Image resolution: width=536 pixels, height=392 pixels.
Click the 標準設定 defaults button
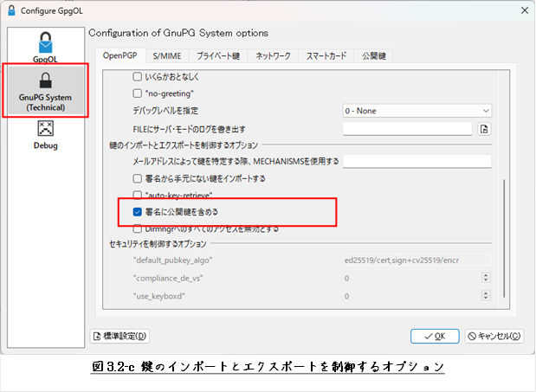coord(120,336)
